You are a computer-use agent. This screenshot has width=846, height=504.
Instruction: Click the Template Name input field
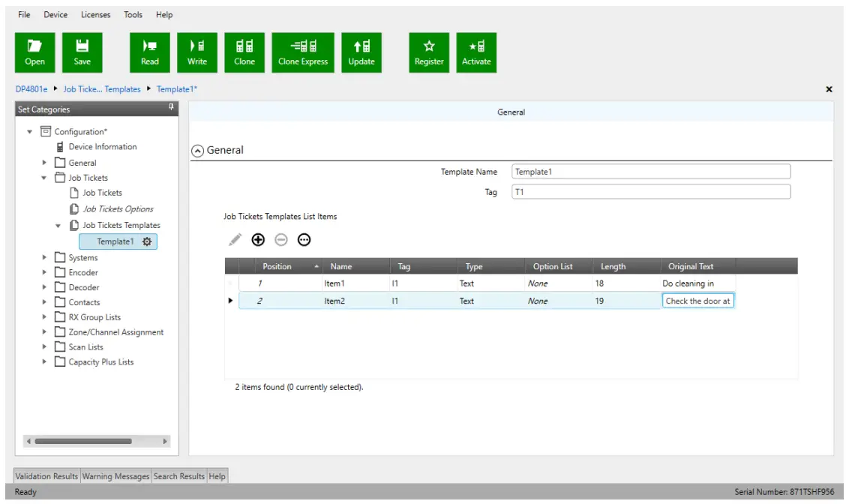pos(650,172)
